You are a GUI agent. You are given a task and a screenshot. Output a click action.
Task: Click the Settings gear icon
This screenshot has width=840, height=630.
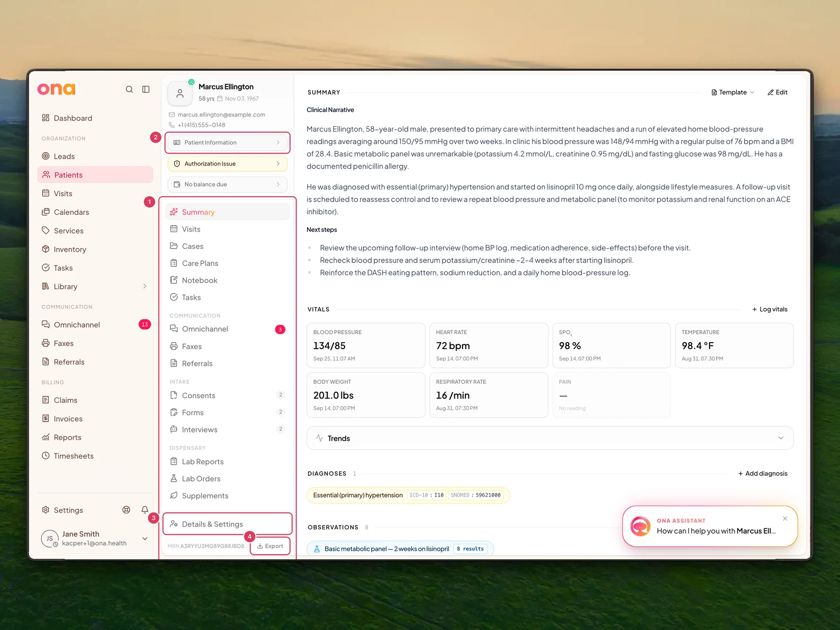(45, 510)
